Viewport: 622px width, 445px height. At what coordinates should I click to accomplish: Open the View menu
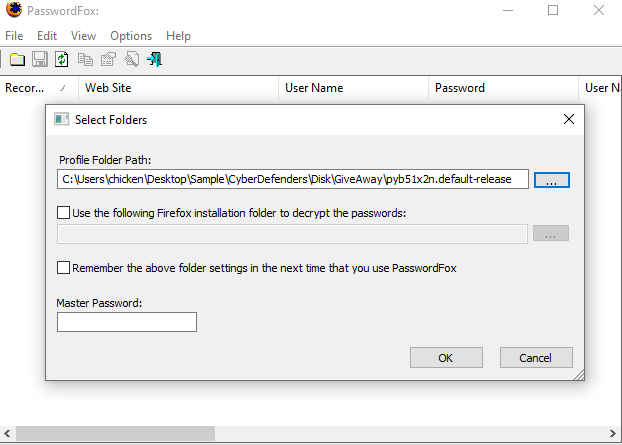tap(84, 36)
